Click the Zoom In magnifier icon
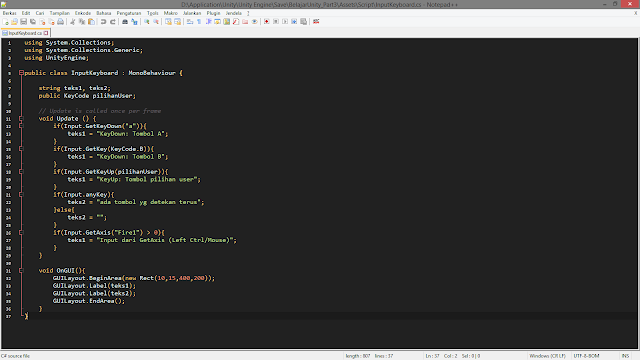 click(x=147, y=22)
